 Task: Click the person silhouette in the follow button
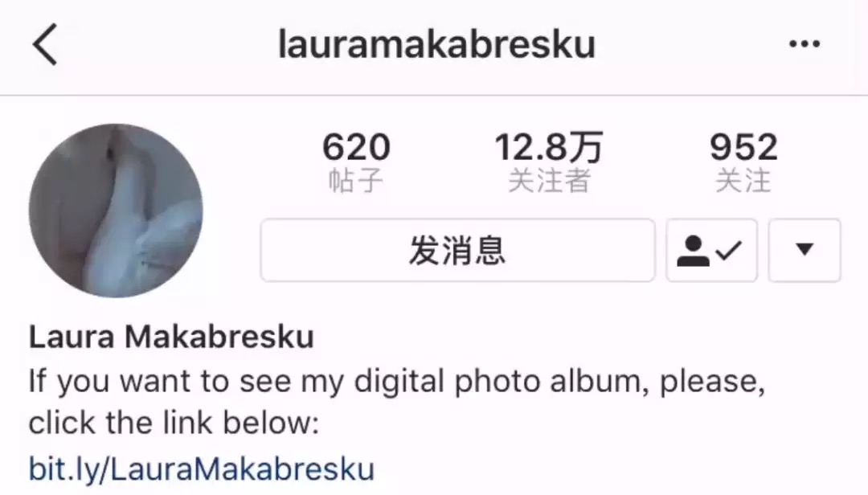click(x=693, y=251)
